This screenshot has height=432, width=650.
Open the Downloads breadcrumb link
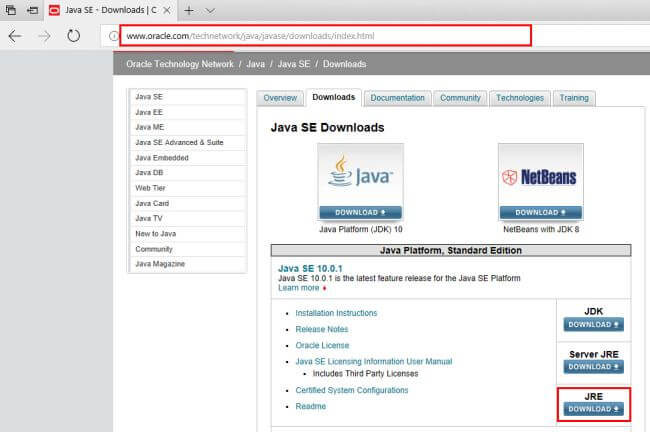(344, 64)
